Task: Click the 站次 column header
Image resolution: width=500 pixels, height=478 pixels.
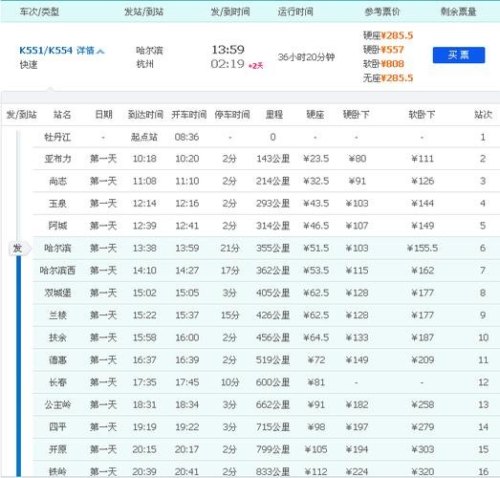Action: point(483,115)
